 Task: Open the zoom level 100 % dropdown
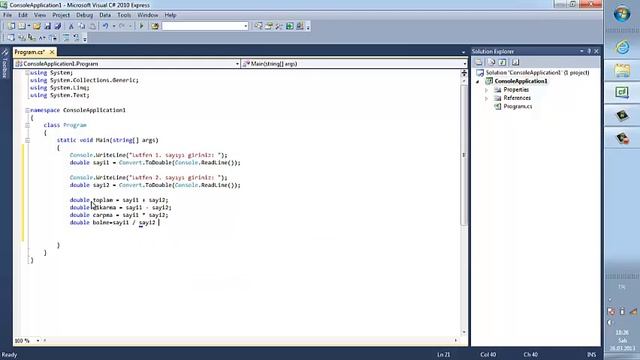[38, 340]
